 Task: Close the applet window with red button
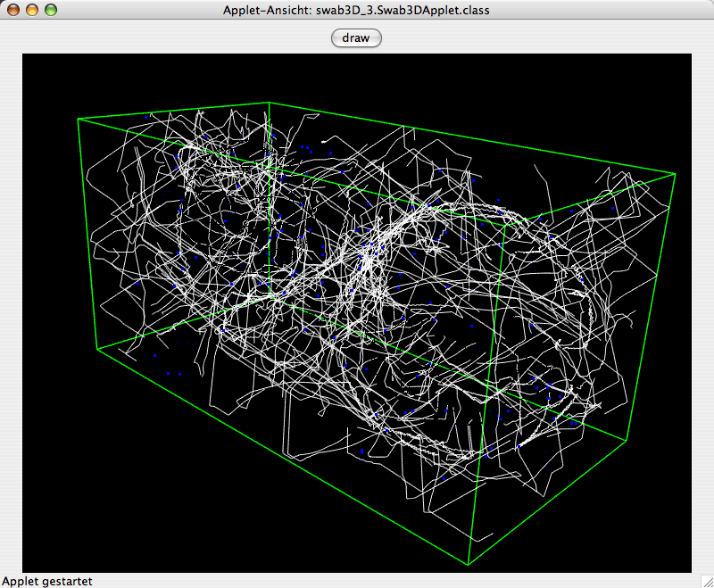point(13,10)
